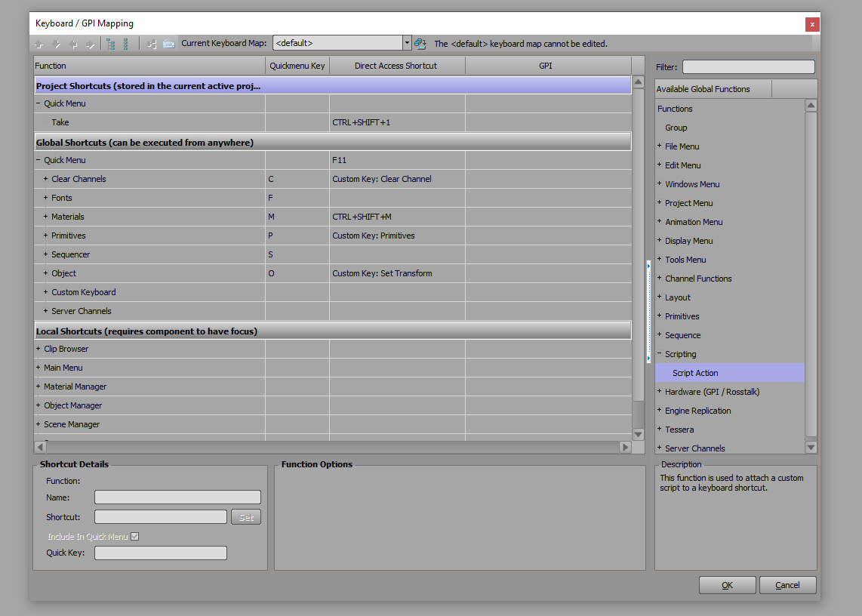The image size is (862, 616).
Task: Click the shortcuts table horizontal scrollbar right arrow
Action: click(625, 447)
